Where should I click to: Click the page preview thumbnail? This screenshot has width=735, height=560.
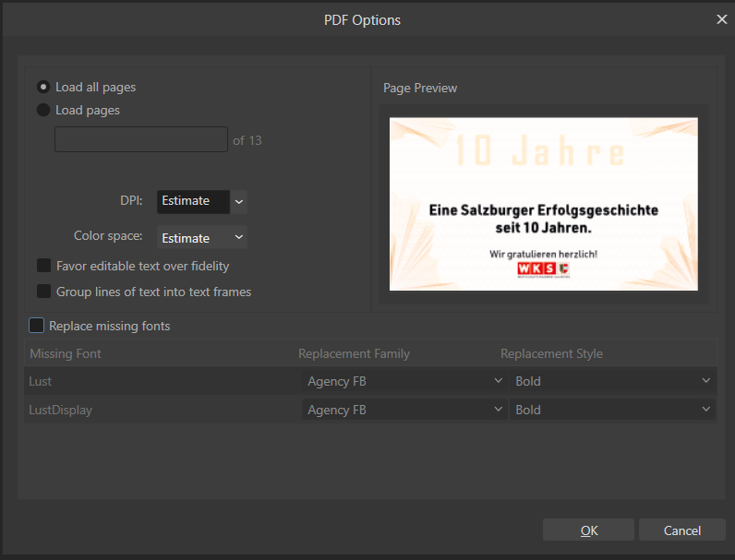pyautogui.click(x=543, y=204)
